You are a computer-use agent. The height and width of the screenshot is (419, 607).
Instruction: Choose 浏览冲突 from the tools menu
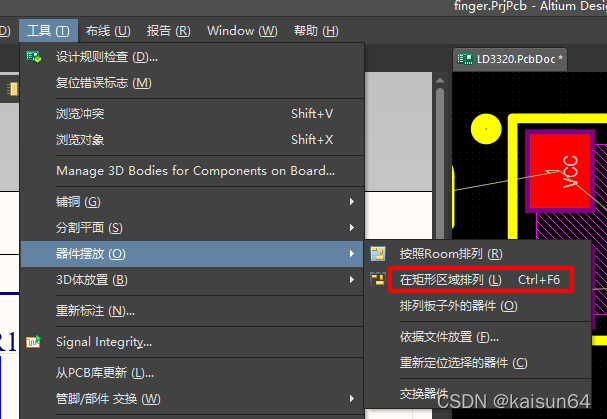pos(80,113)
